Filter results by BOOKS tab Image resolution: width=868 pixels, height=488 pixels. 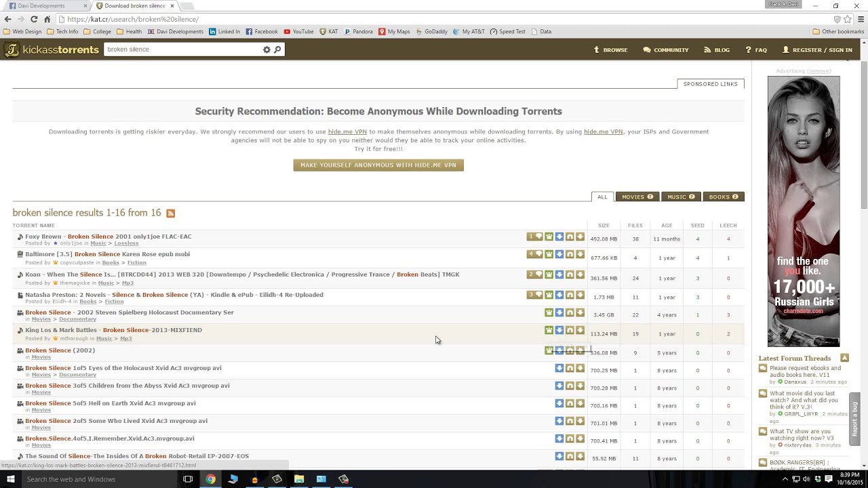coord(724,197)
